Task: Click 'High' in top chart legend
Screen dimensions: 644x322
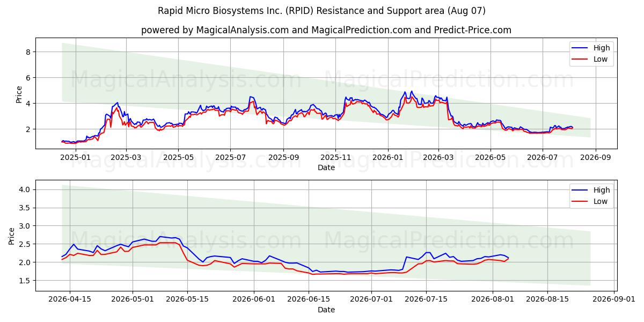Action: pos(601,48)
